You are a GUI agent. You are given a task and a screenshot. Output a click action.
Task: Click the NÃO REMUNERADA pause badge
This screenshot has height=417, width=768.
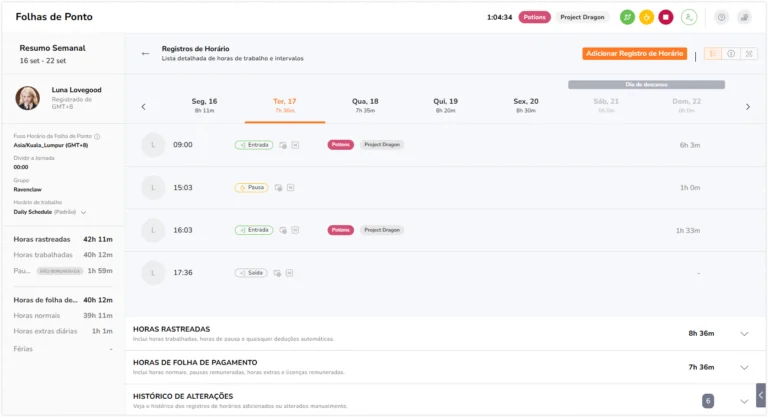60,271
